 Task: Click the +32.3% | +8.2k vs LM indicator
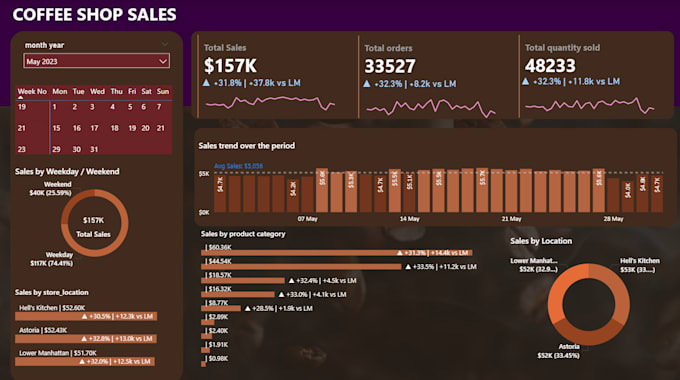pyautogui.click(x=410, y=84)
